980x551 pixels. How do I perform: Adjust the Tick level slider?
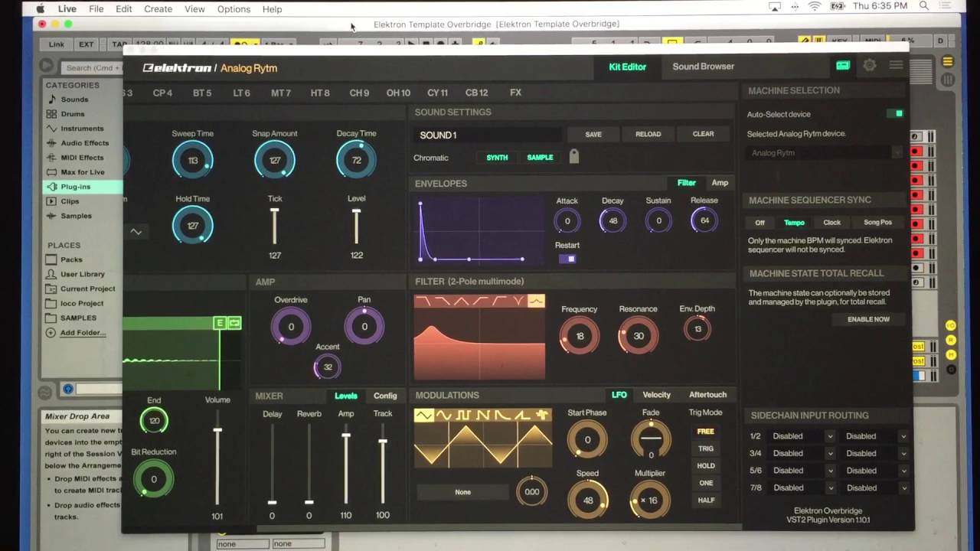click(274, 227)
